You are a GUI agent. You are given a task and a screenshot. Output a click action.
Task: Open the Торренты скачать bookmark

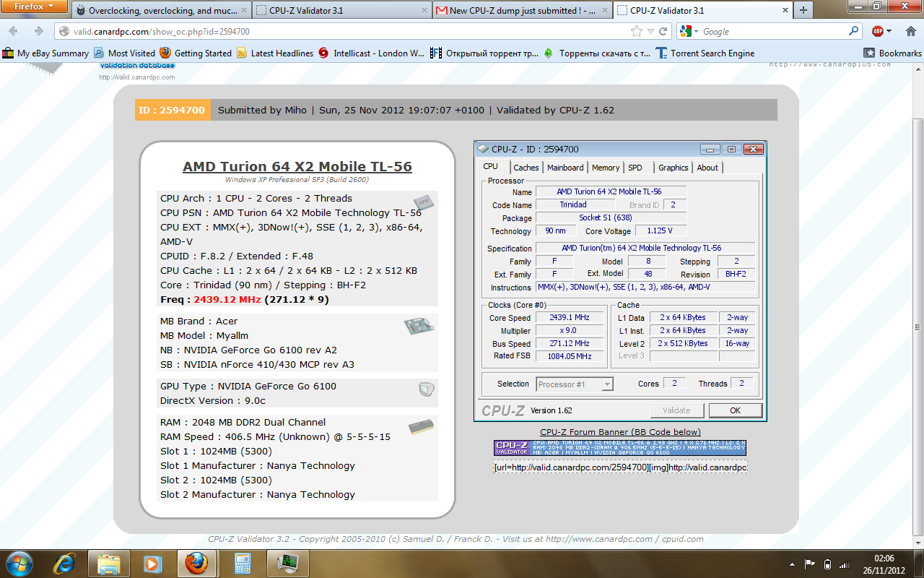(598, 53)
